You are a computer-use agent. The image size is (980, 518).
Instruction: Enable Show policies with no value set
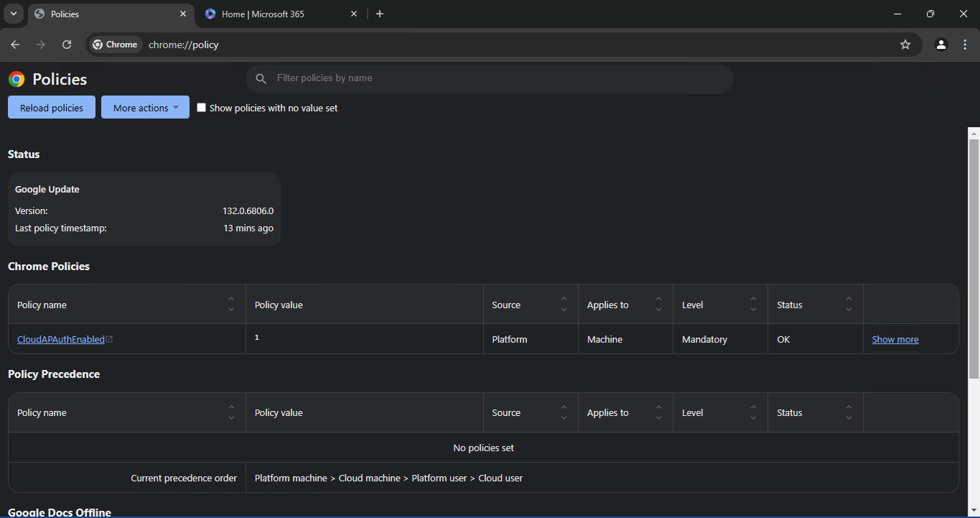pyautogui.click(x=202, y=108)
